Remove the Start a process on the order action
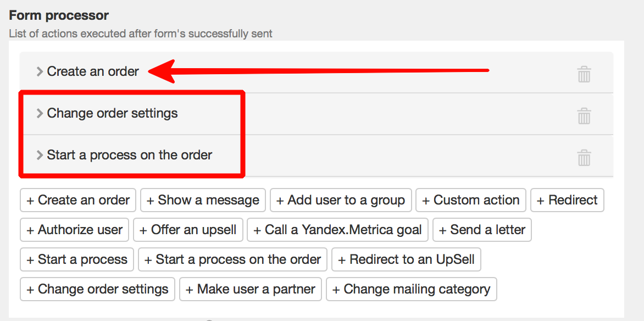644x321 pixels. click(x=584, y=158)
